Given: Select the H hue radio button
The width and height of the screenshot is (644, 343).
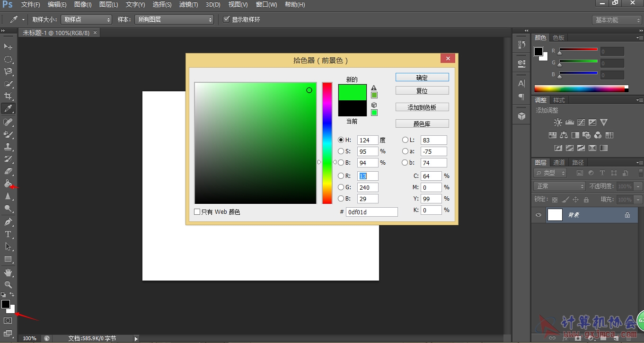Looking at the screenshot, I should (x=341, y=140).
